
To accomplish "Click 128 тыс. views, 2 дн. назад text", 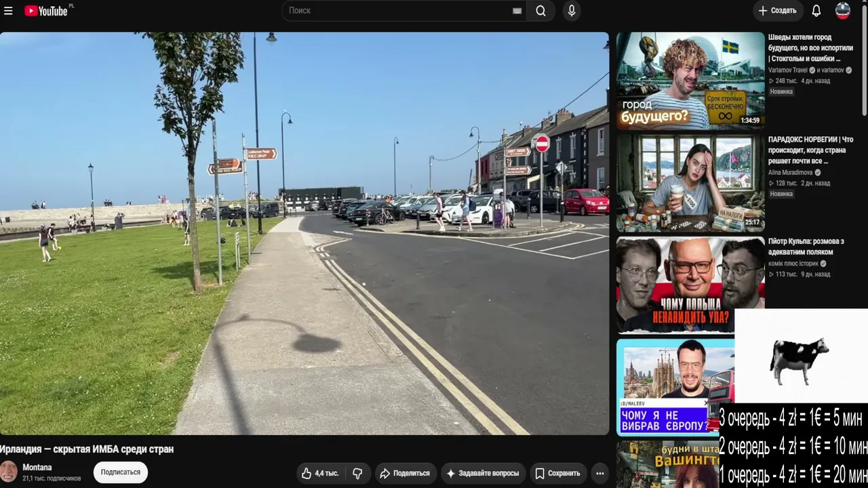I will [x=799, y=183].
